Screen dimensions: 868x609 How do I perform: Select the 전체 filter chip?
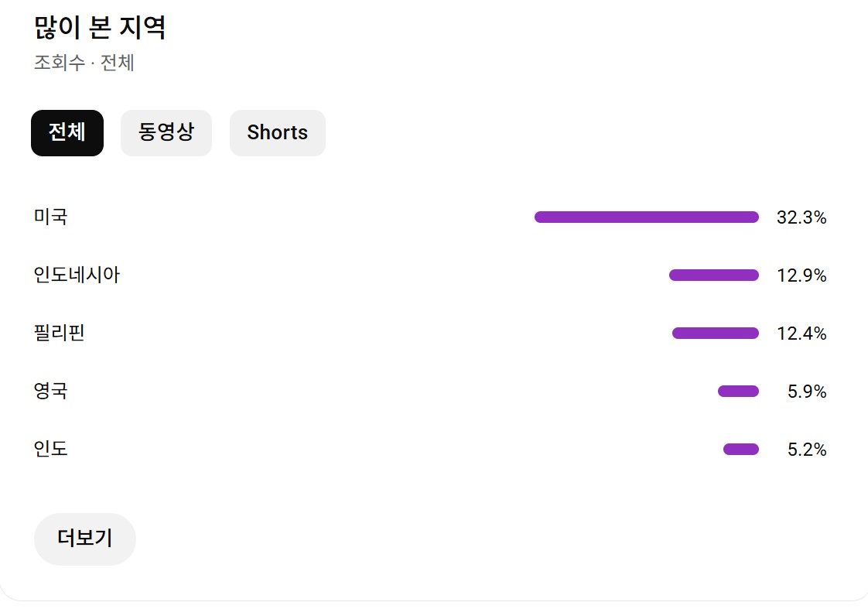[x=67, y=133]
